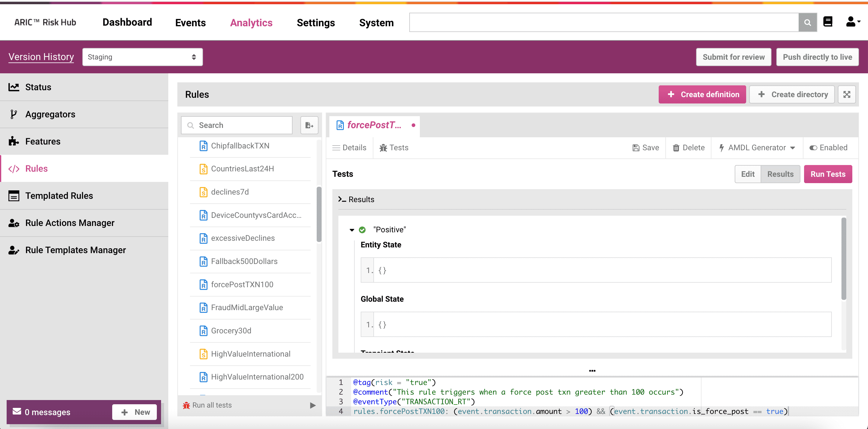
Task: Click the Run all tests bug icon
Action: pyautogui.click(x=186, y=405)
